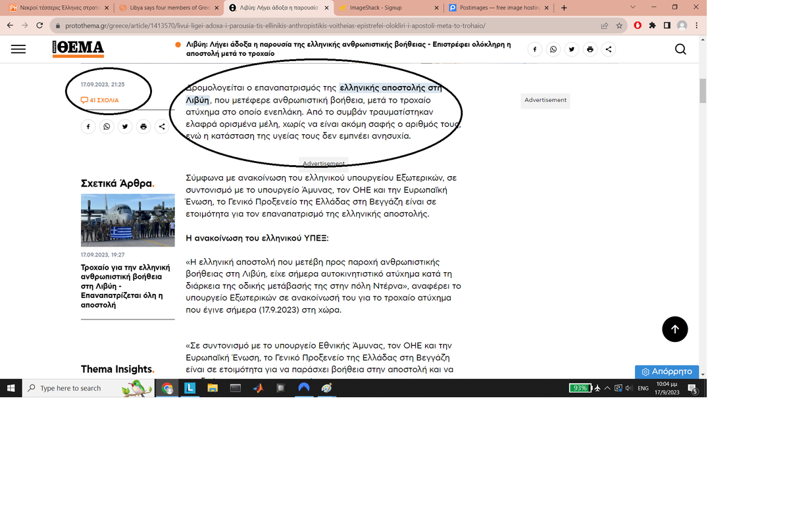Viewport: 812px width, 526px height.
Task: Click the share icon below the 41 ΣΧΟΛΙΑ link
Action: (x=162, y=127)
